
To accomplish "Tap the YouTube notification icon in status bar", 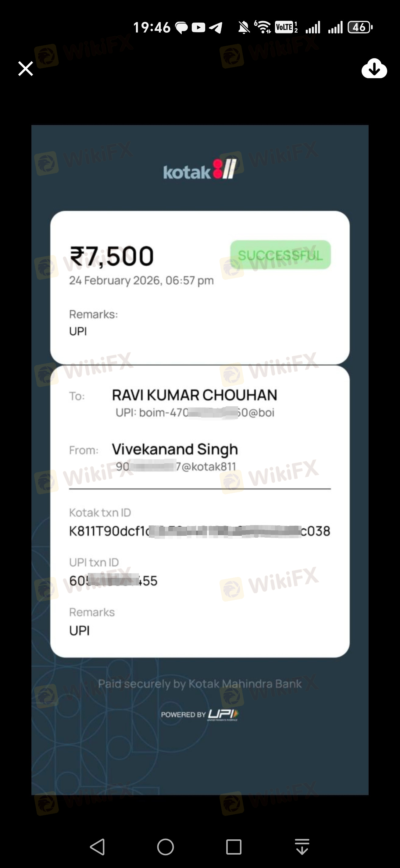I will tap(198, 27).
